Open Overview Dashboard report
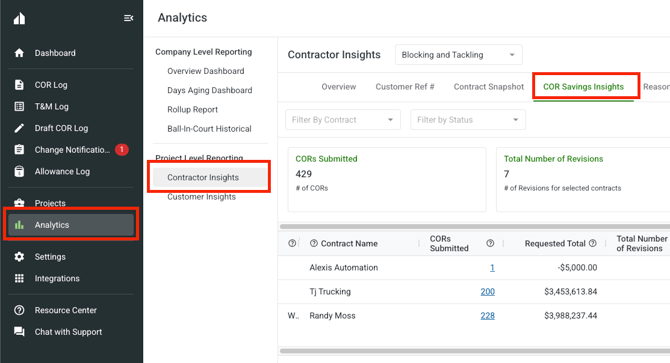 coord(206,71)
